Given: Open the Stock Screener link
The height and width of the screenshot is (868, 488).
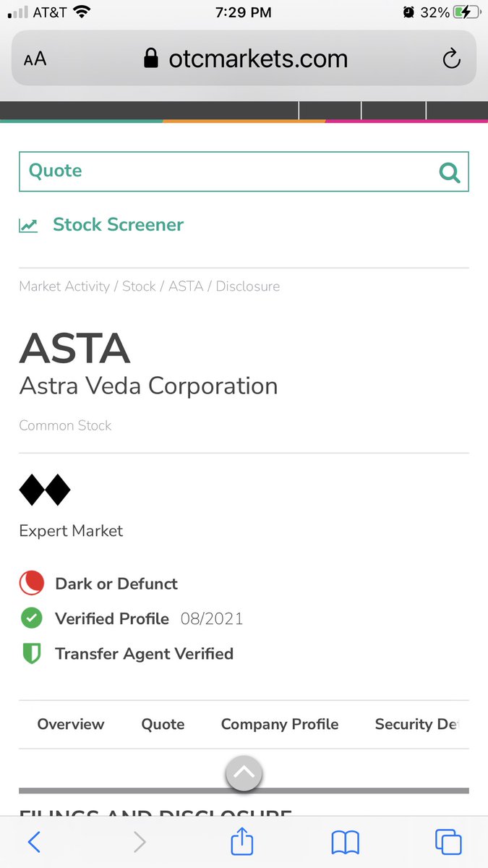Looking at the screenshot, I should point(119,225).
